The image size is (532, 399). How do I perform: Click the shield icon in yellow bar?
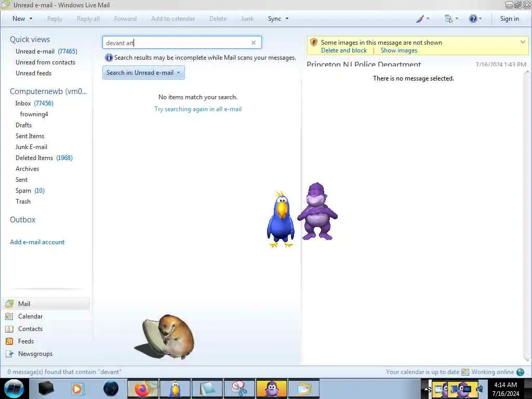(314, 43)
